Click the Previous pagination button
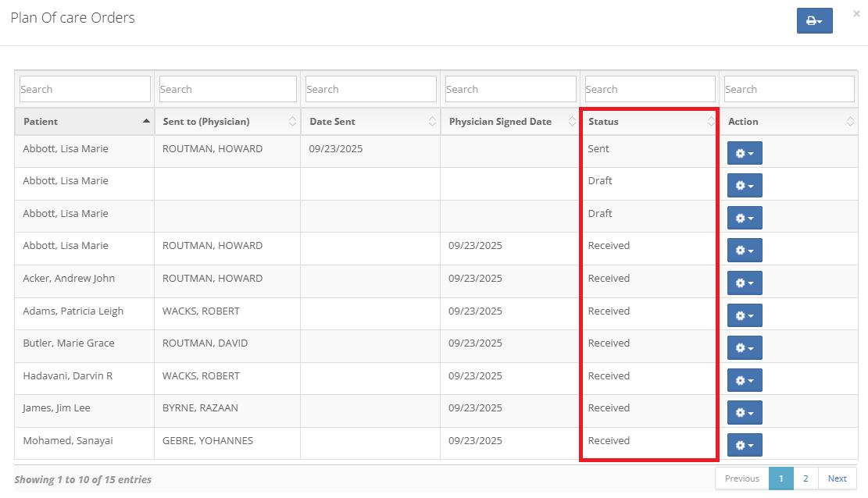Viewport: 868px width, 498px height. coord(741,478)
